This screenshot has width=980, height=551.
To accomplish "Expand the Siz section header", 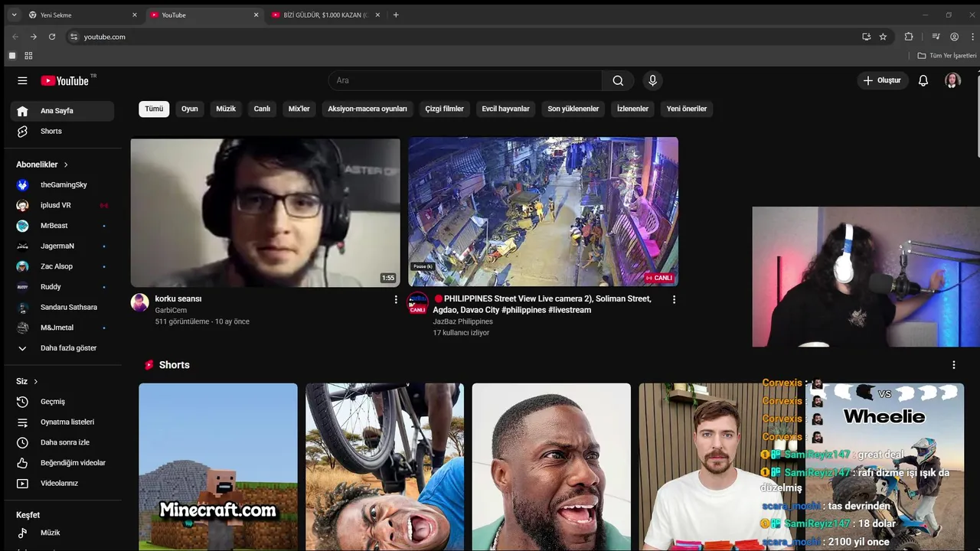I will pos(28,381).
